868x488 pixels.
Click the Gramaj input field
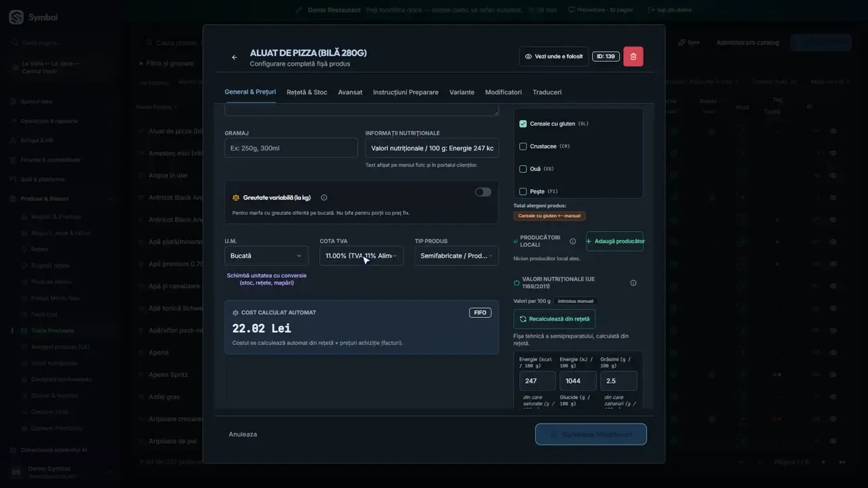pyautogui.click(x=291, y=148)
